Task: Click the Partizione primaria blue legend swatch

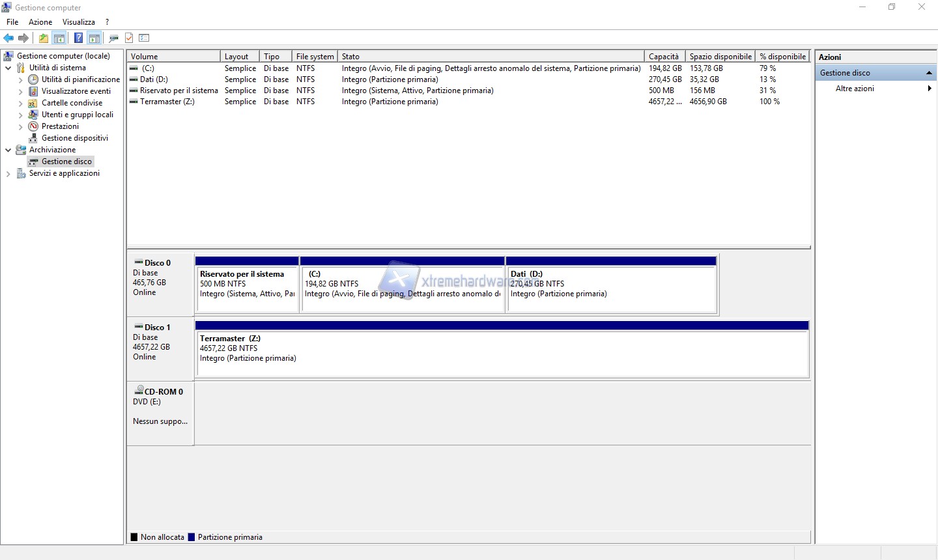Action: coord(192,537)
